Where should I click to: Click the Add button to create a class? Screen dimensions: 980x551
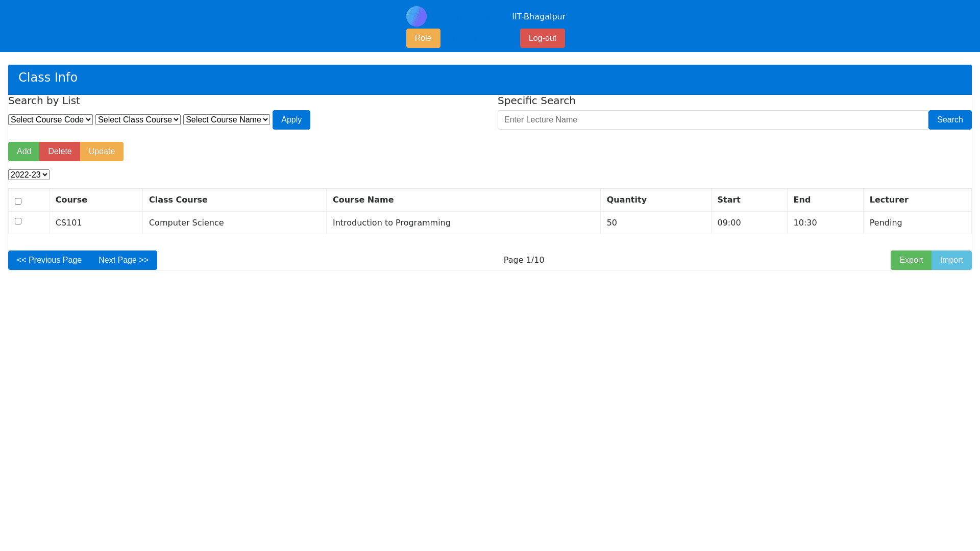pos(23,151)
